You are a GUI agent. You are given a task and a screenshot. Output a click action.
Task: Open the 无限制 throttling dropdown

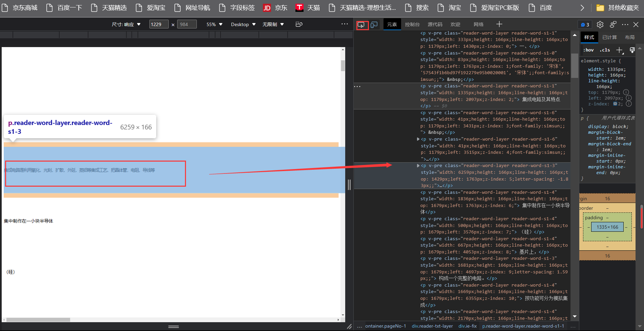pos(273,24)
